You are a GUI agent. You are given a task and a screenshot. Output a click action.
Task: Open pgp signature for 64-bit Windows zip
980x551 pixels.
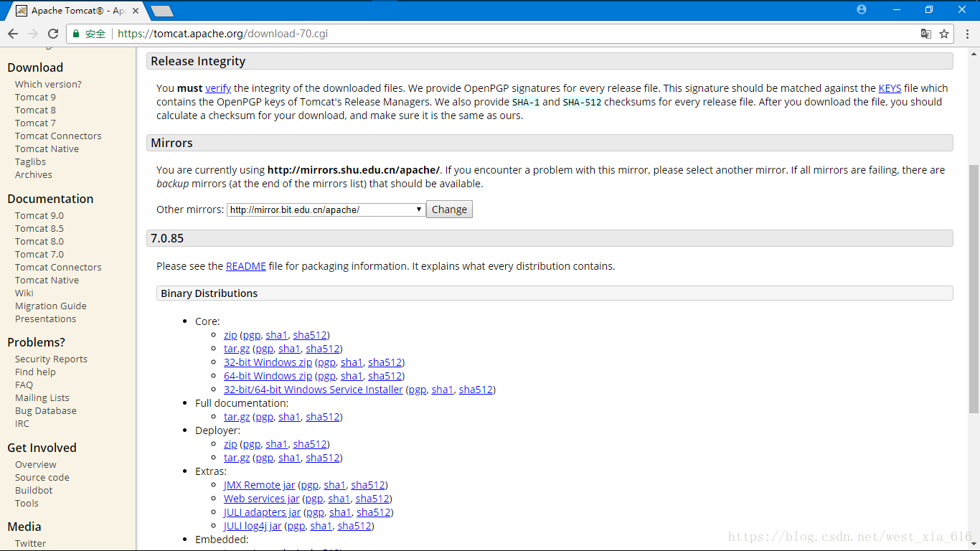coord(326,376)
